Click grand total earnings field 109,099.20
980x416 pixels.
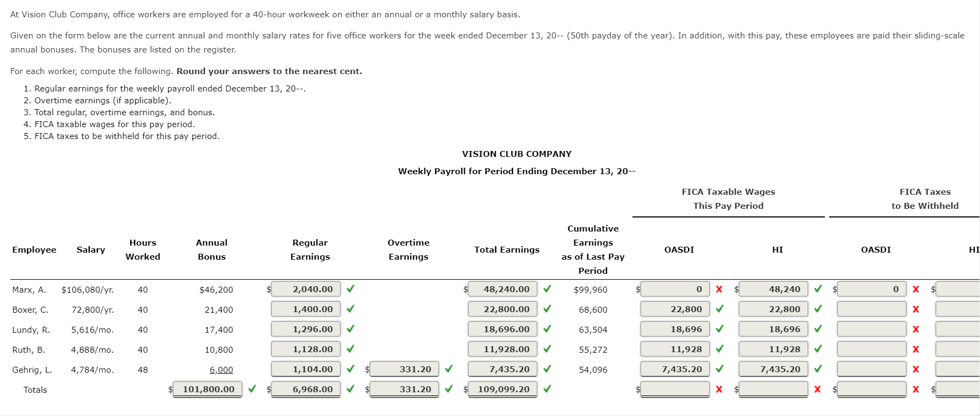point(503,389)
